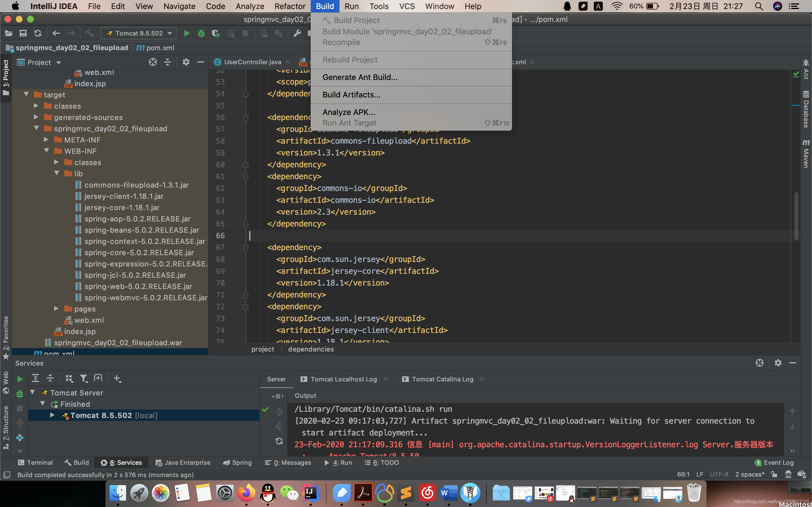Launch WeChat from the Dock
Viewport: 812px width, 507px height.
click(x=290, y=493)
